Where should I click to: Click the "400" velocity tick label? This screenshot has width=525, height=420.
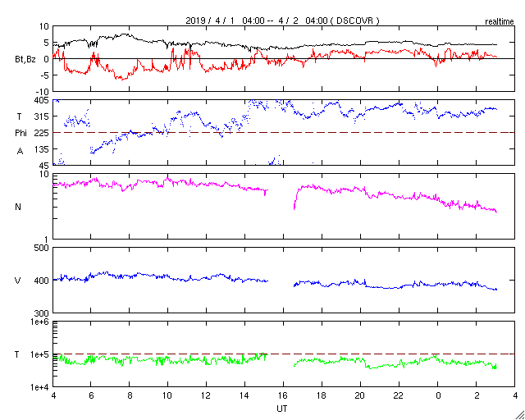pos(43,281)
